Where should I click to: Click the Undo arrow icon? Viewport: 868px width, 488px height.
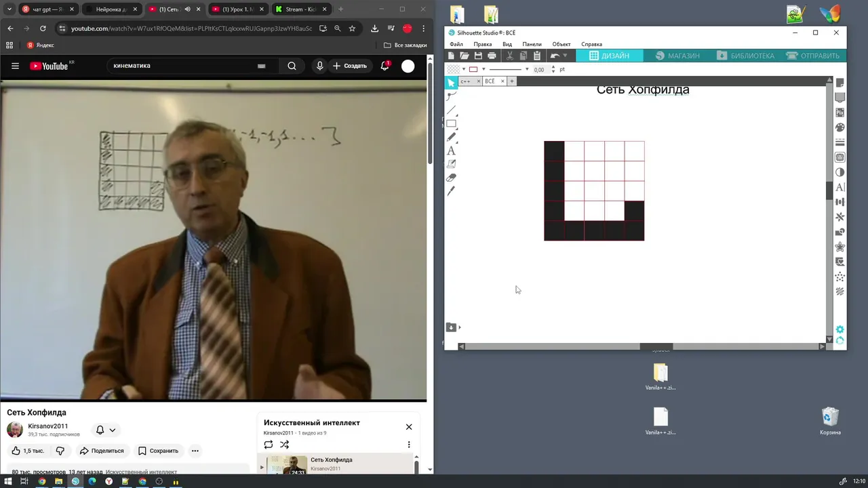[x=555, y=56]
